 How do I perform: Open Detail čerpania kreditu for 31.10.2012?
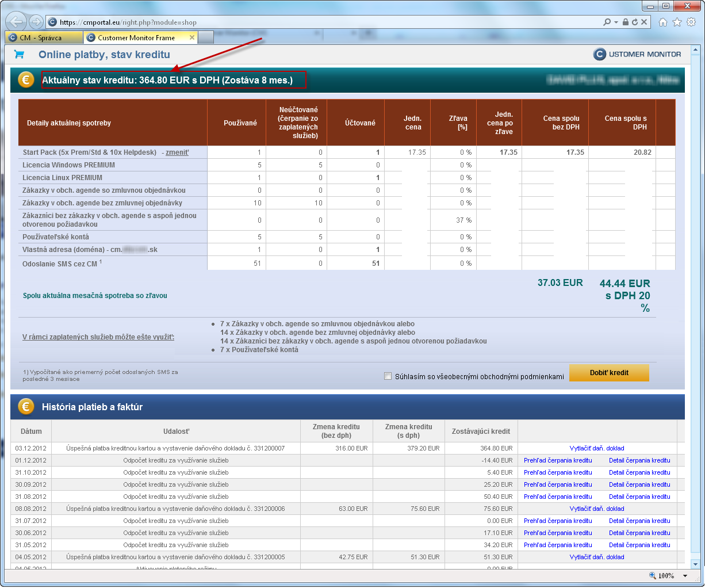(639, 472)
